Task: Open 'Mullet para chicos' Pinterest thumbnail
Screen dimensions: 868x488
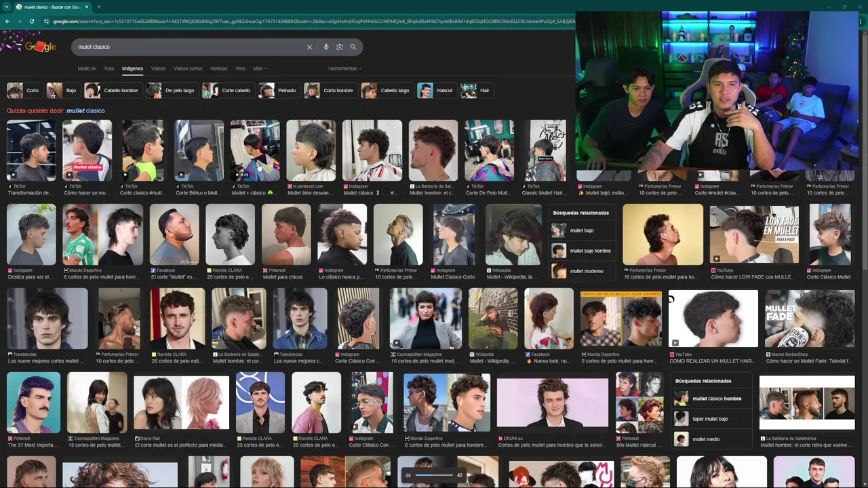Action: (286, 235)
